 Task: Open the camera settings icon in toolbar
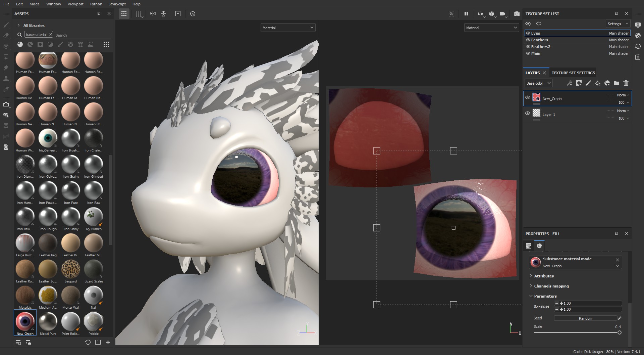pyautogui.click(x=502, y=14)
